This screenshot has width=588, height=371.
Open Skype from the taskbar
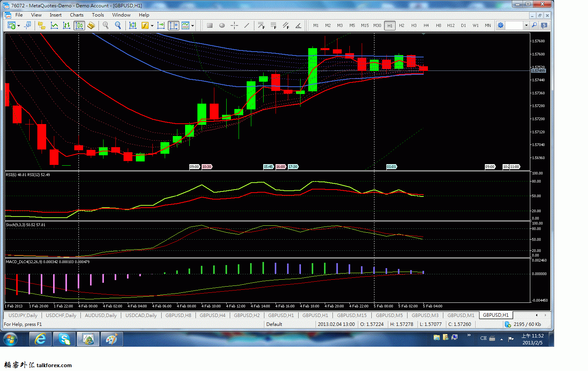pyautogui.click(x=64, y=339)
